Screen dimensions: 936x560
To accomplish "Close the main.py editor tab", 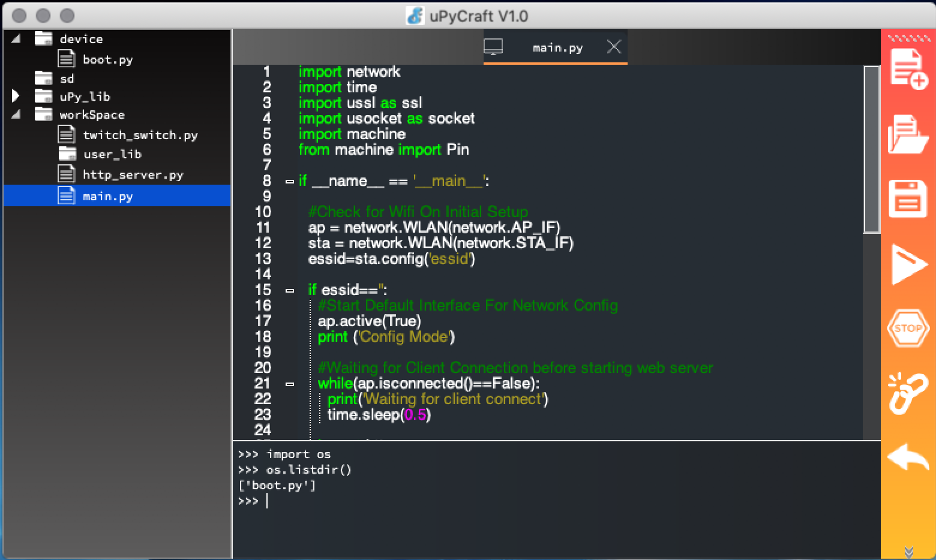I will pyautogui.click(x=614, y=47).
